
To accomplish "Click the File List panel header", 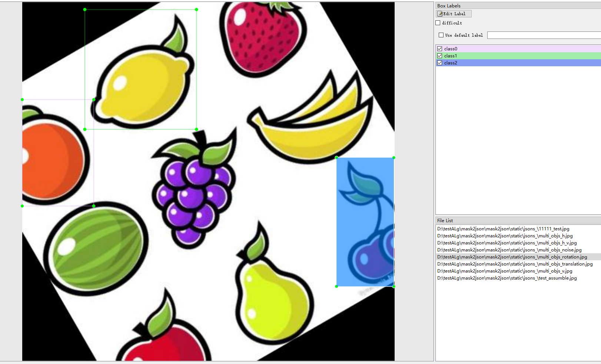I will coord(518,220).
